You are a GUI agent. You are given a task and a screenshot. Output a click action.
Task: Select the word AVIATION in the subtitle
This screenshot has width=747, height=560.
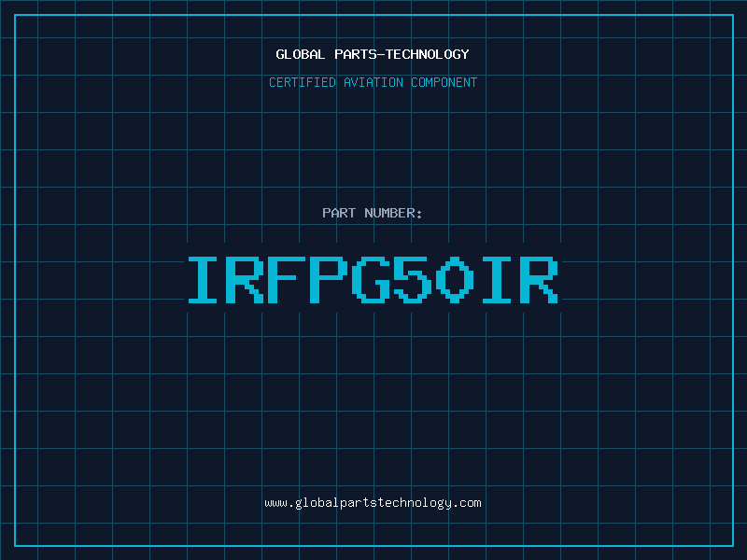pos(373,82)
